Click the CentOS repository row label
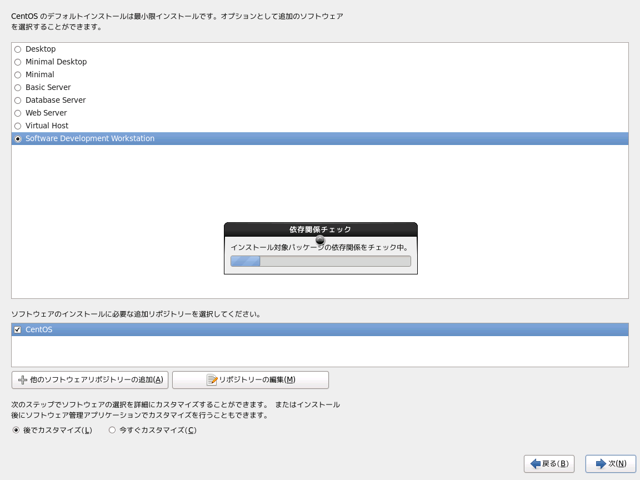The image size is (640, 480). [x=39, y=329]
